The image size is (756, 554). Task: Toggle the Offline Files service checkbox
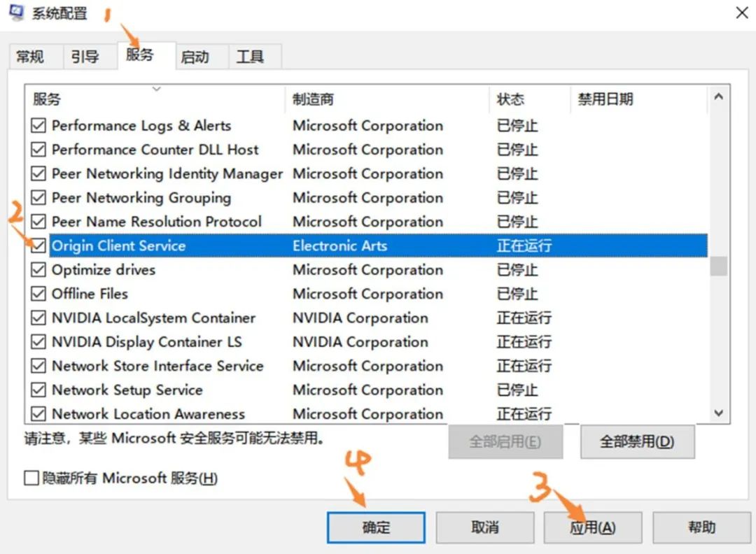[38, 294]
